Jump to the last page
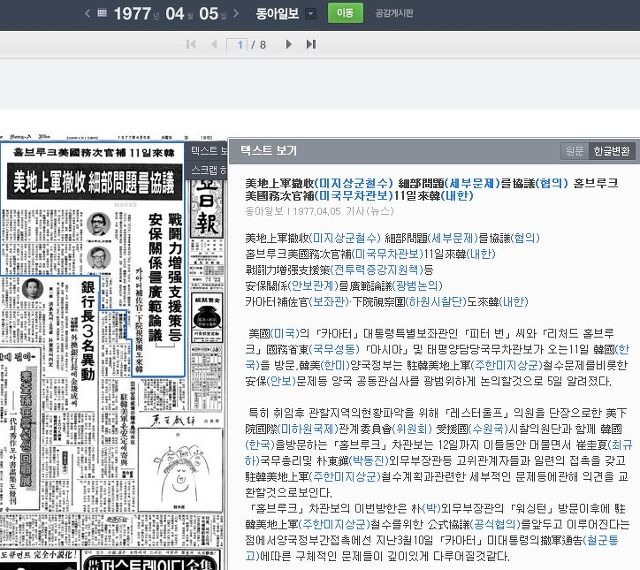 coord(311,44)
